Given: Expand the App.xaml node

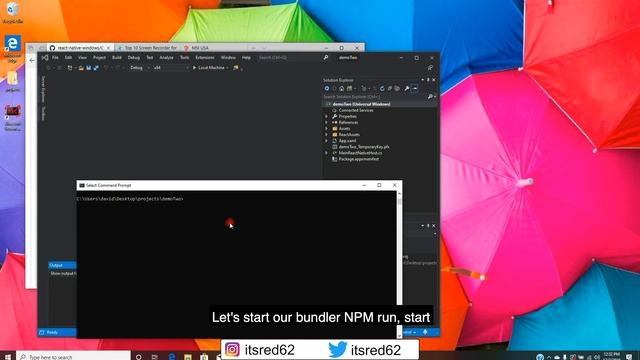Looking at the screenshot, I should [x=326, y=141].
